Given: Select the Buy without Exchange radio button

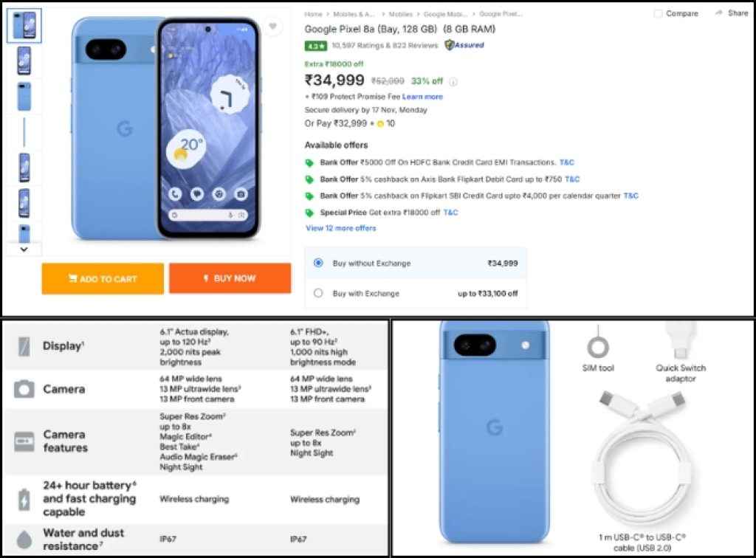Looking at the screenshot, I should 317,263.
